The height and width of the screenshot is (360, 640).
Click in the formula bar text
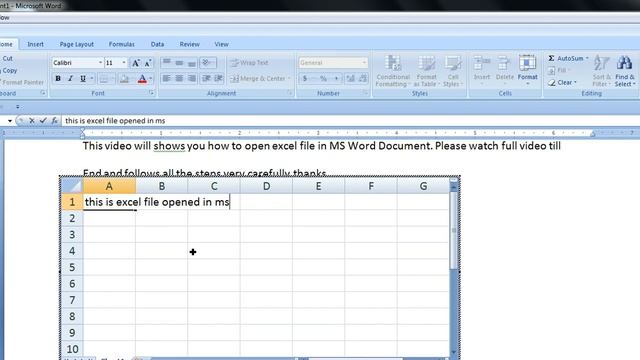(115, 121)
